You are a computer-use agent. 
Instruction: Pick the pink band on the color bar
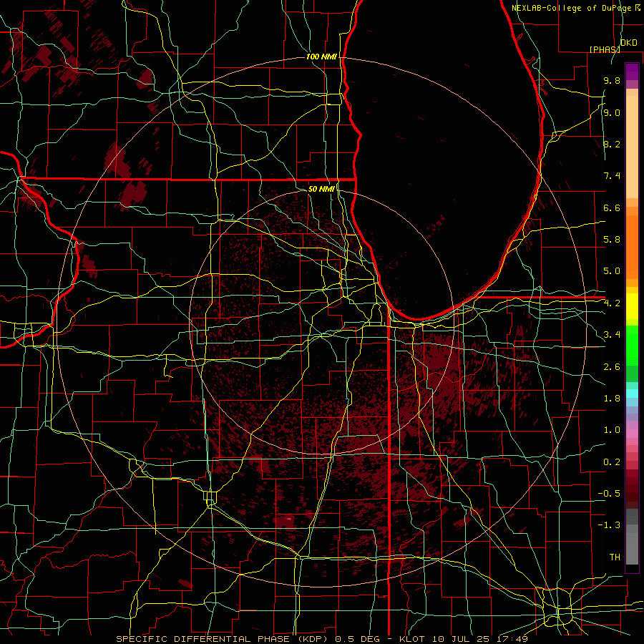click(x=632, y=434)
